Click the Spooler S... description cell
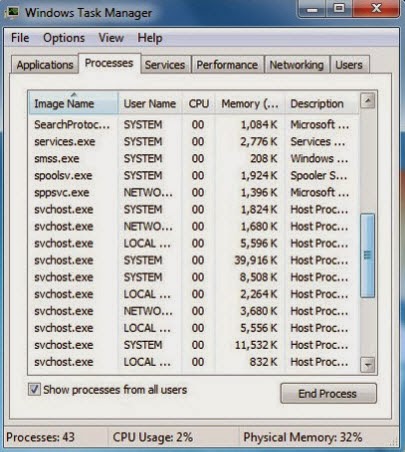The width and height of the screenshot is (405, 452). point(319,176)
